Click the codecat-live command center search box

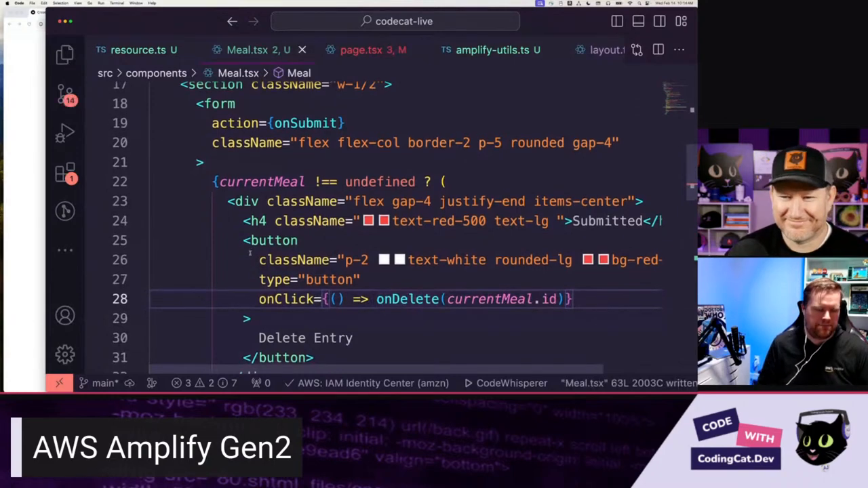point(395,21)
